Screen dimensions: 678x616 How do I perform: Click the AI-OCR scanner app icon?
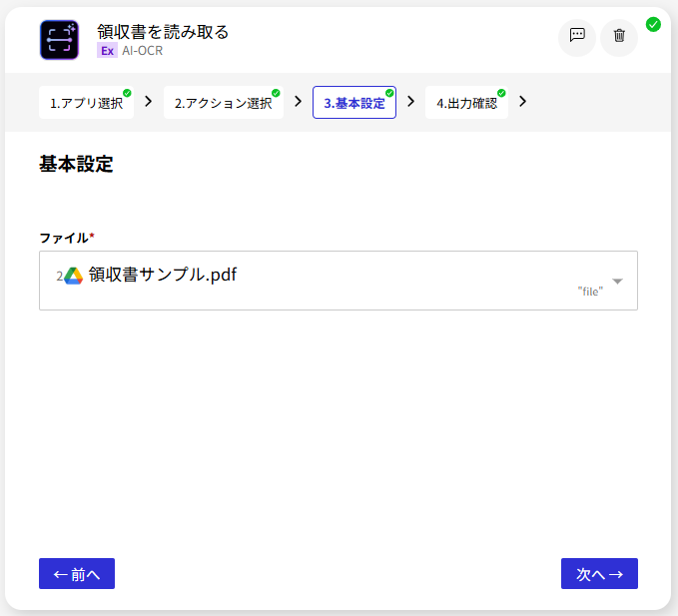point(59,40)
